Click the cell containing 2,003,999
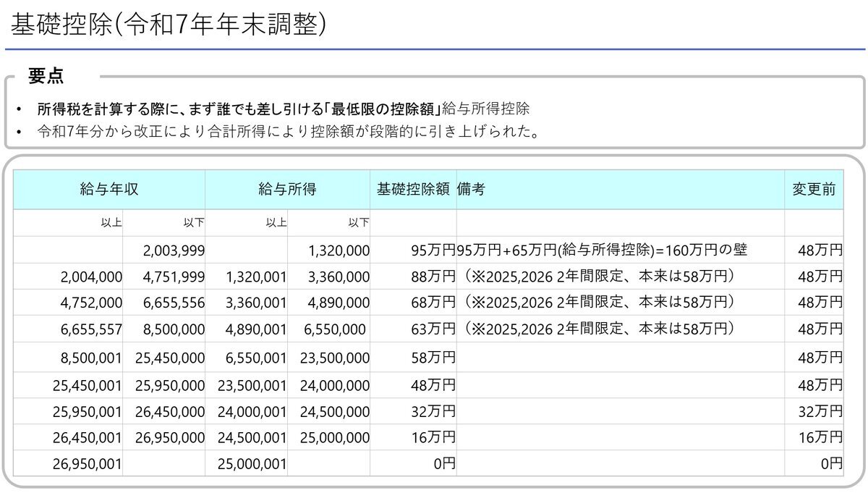The height and width of the screenshot is (493, 868). click(x=174, y=250)
